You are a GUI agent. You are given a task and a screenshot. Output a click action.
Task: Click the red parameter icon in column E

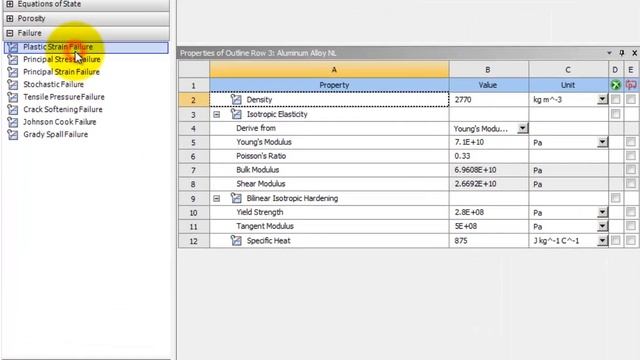click(631, 85)
